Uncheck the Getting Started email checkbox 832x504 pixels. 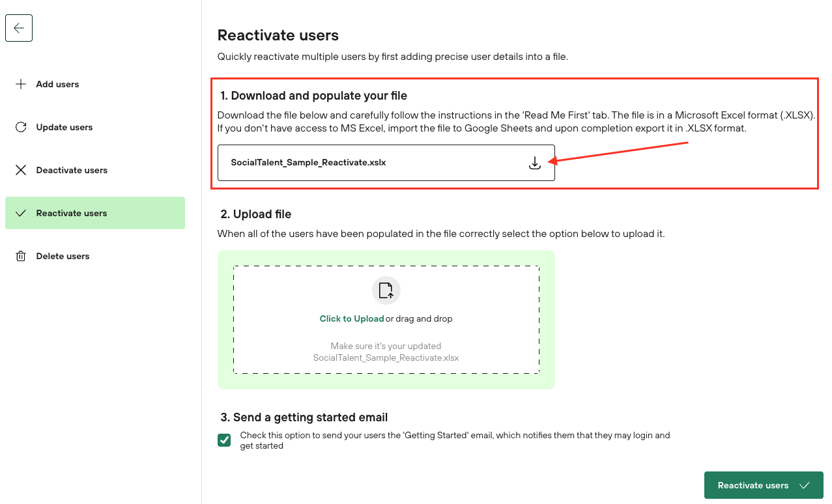point(224,440)
